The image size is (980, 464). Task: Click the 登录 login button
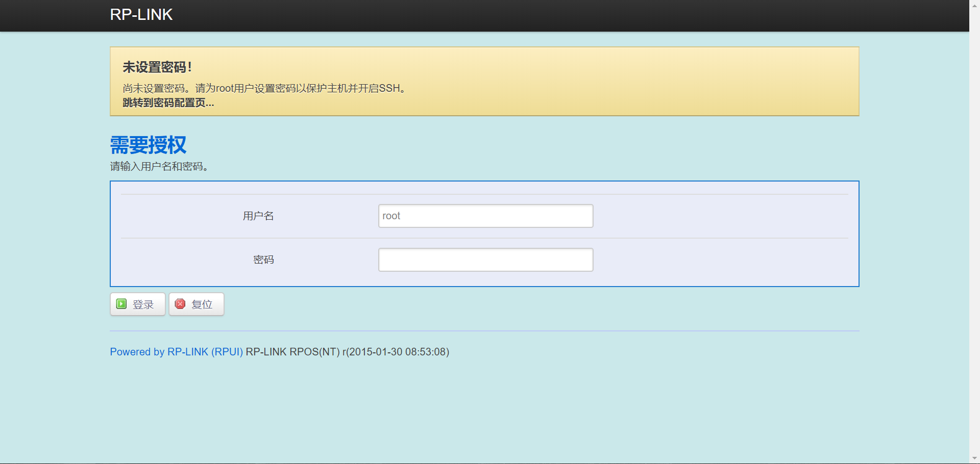tap(138, 304)
